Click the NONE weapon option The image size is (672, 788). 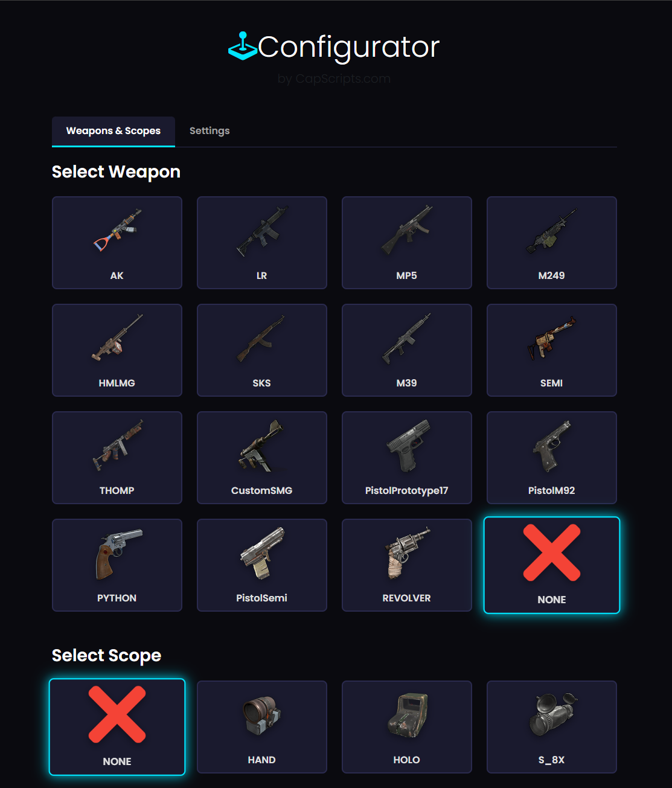pyautogui.click(x=552, y=565)
